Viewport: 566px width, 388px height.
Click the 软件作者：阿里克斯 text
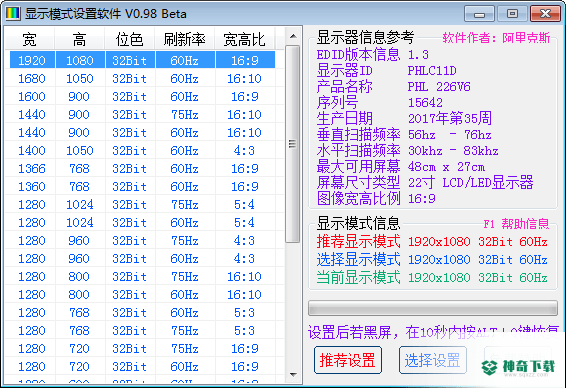click(x=496, y=38)
